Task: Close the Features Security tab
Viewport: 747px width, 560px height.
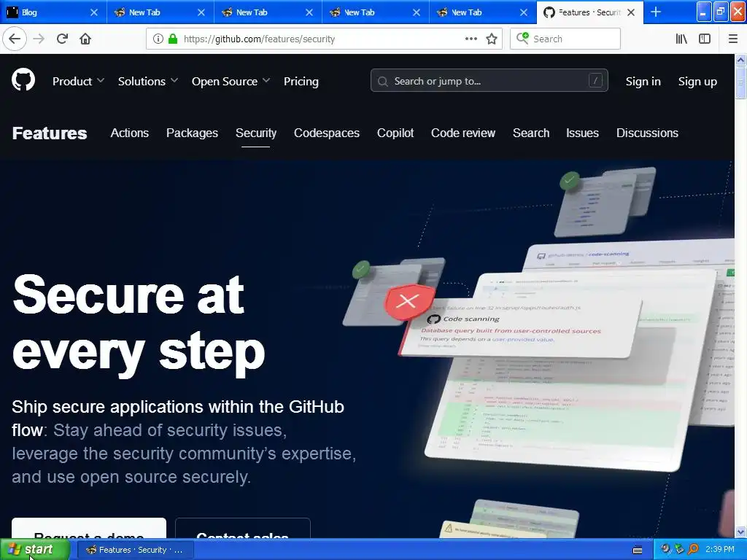Action: point(631,12)
